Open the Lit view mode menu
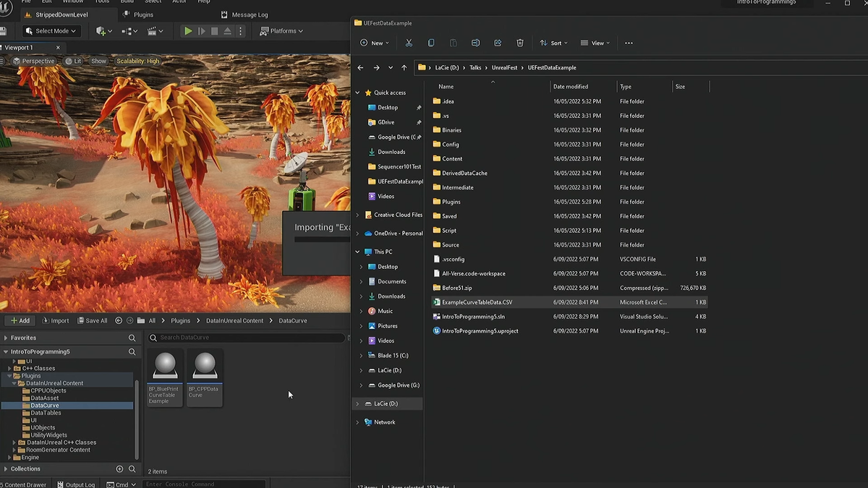 pos(73,61)
